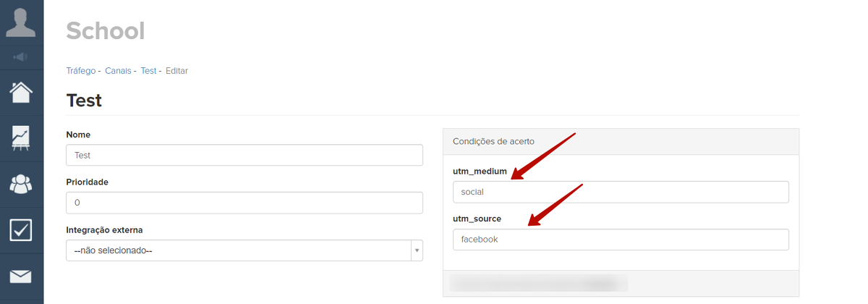Click the Editar breadcrumb item
Screen dimensions: 868x304
pyautogui.click(x=176, y=71)
